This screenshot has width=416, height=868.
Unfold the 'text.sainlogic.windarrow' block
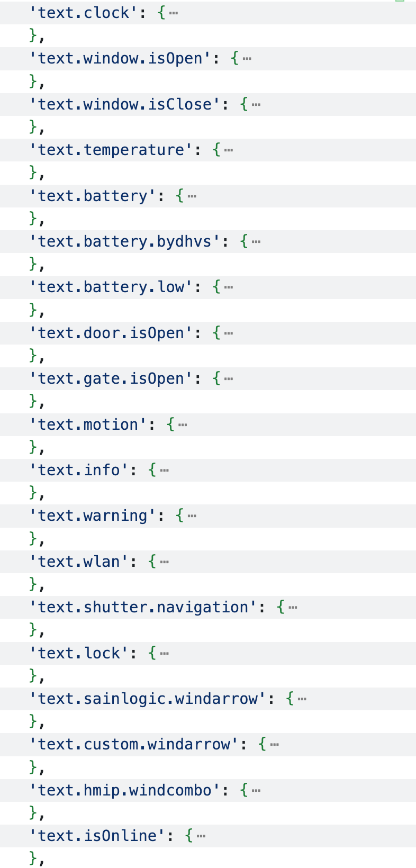pos(302,699)
